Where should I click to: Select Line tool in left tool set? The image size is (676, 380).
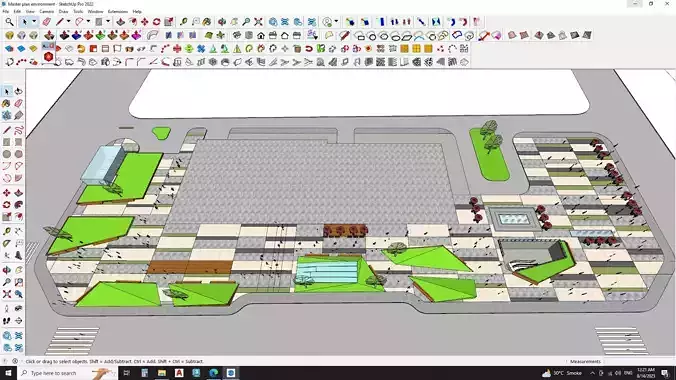click(7, 130)
